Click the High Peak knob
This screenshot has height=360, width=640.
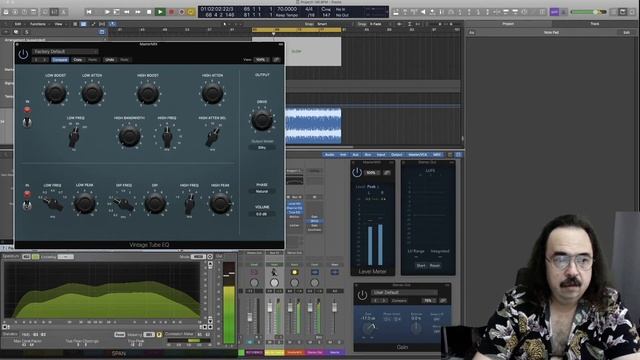(220, 202)
